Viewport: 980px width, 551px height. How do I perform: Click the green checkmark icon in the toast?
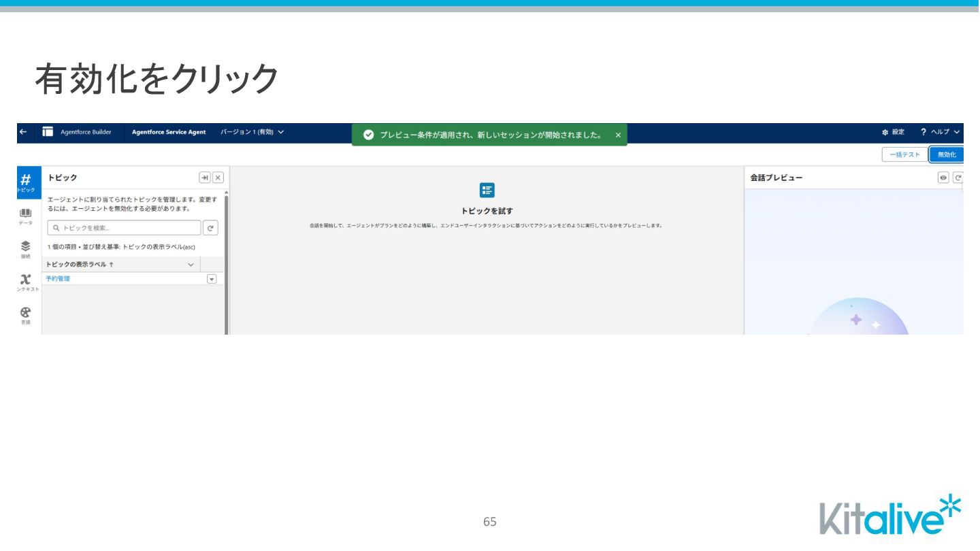[369, 135]
